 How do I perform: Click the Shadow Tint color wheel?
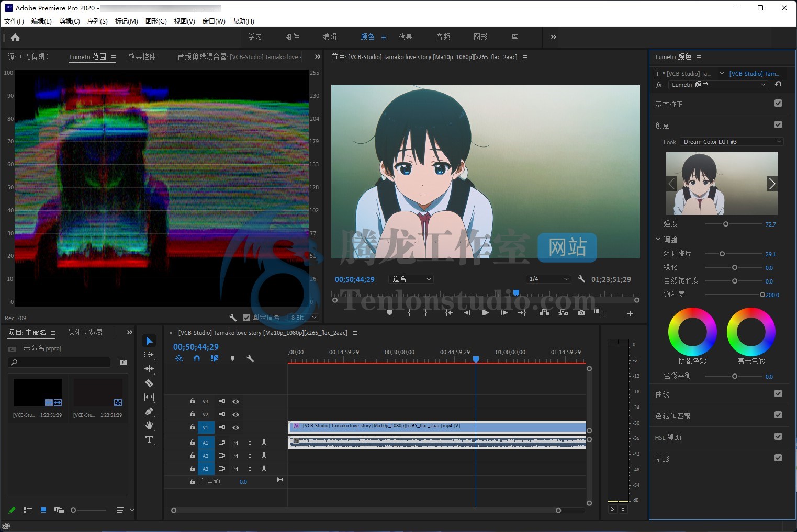click(x=692, y=332)
